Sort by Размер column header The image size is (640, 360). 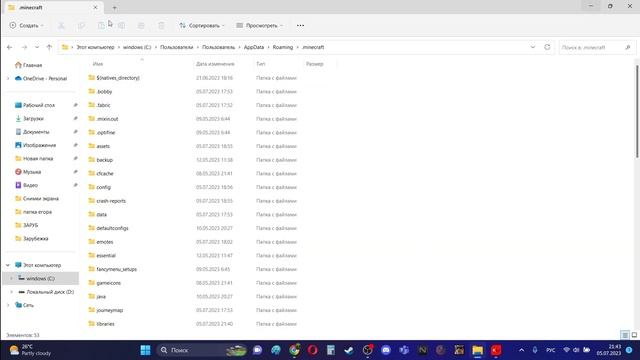tap(315, 64)
